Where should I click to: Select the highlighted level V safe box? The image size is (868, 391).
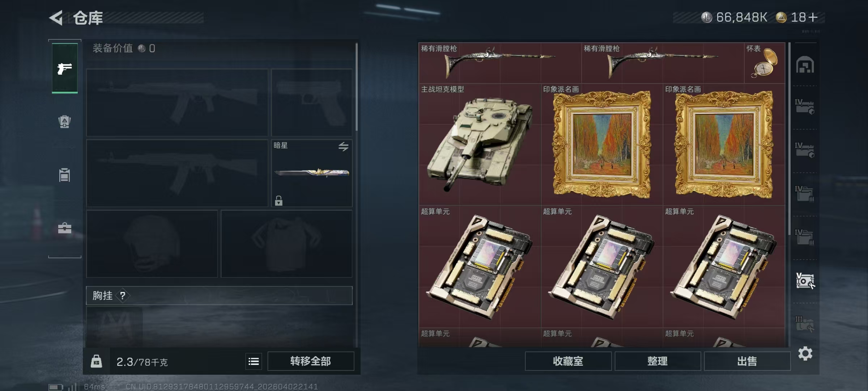(805, 281)
